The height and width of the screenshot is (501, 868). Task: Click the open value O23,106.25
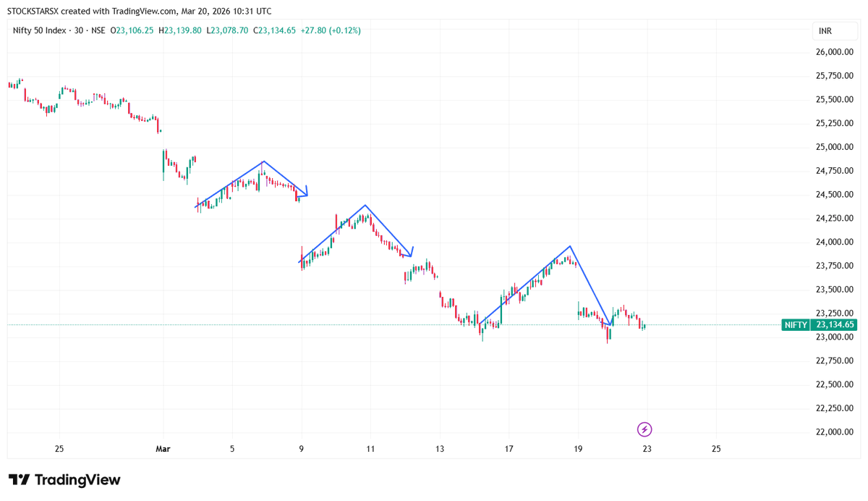pyautogui.click(x=132, y=30)
